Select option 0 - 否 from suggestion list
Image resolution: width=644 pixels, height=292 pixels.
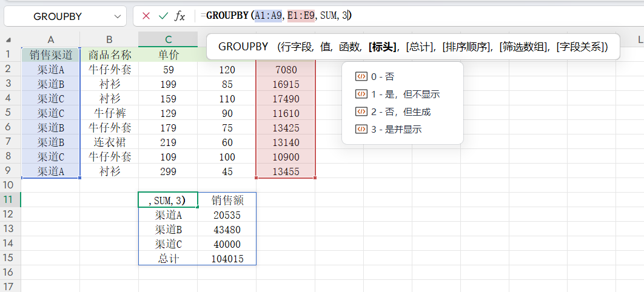[x=381, y=77]
